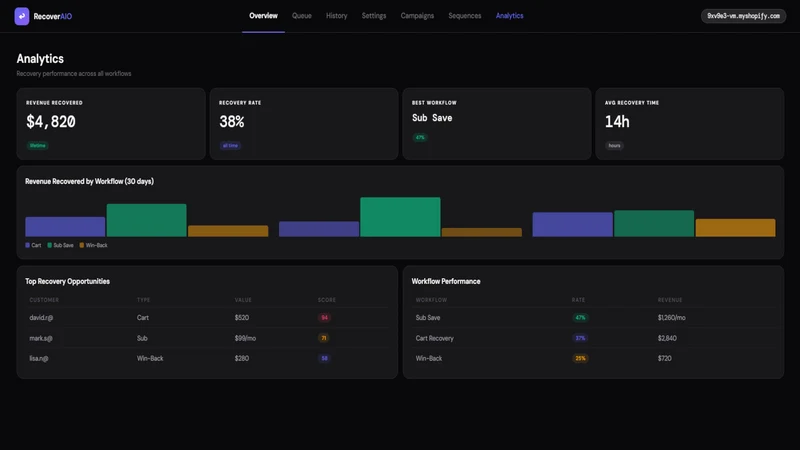Click the 25% rate badge
800x450 pixels.
pyautogui.click(x=580, y=358)
